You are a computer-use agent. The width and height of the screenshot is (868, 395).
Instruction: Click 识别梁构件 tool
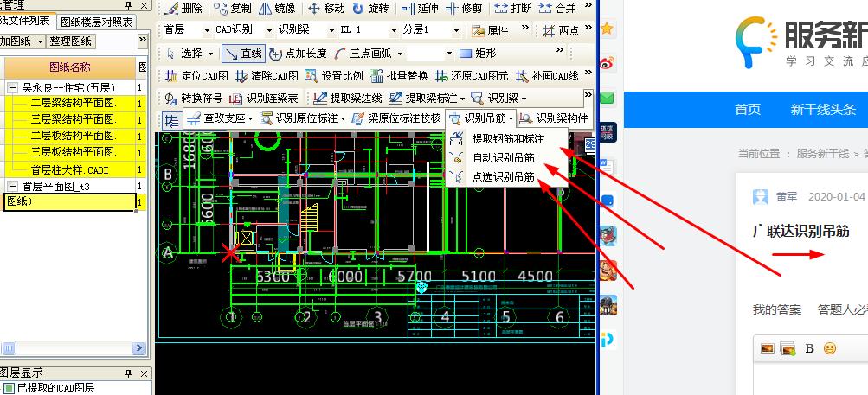point(554,118)
